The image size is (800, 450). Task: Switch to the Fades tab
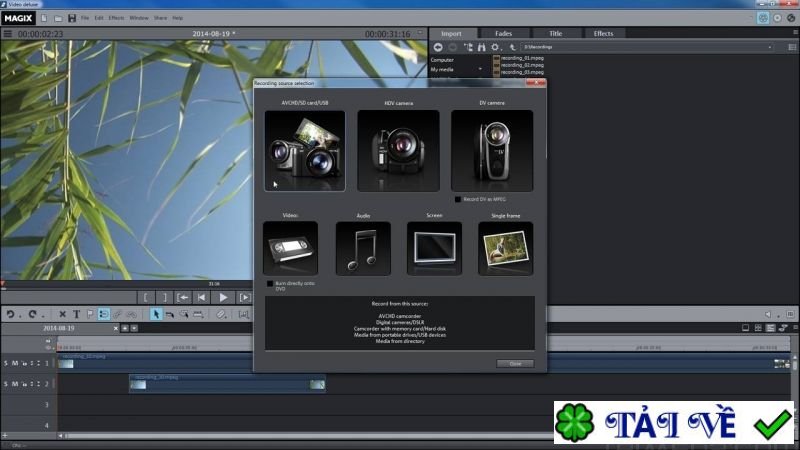[506, 33]
